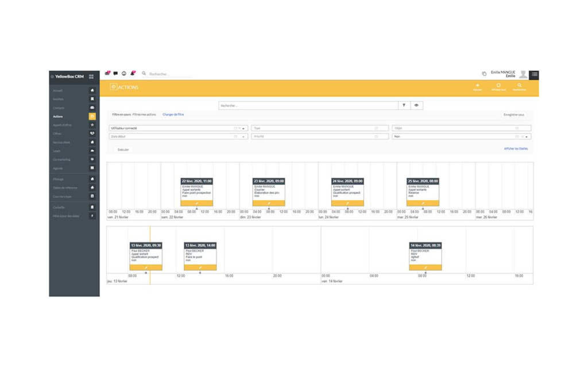Click the main Rechercher filter input
Viewport: 588px width, 368px height.
[x=308, y=106]
